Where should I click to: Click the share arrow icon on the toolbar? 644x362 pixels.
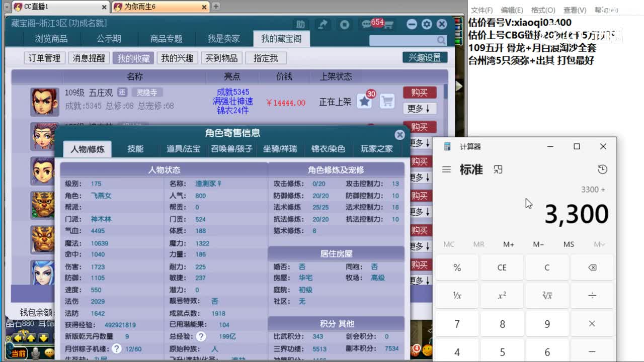pyautogui.click(x=323, y=24)
